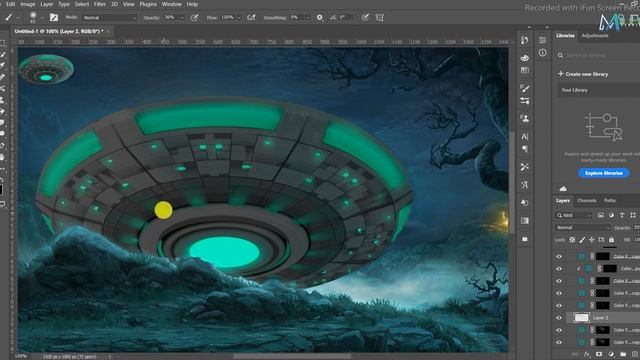Click the brush angle input field

(x=345, y=18)
